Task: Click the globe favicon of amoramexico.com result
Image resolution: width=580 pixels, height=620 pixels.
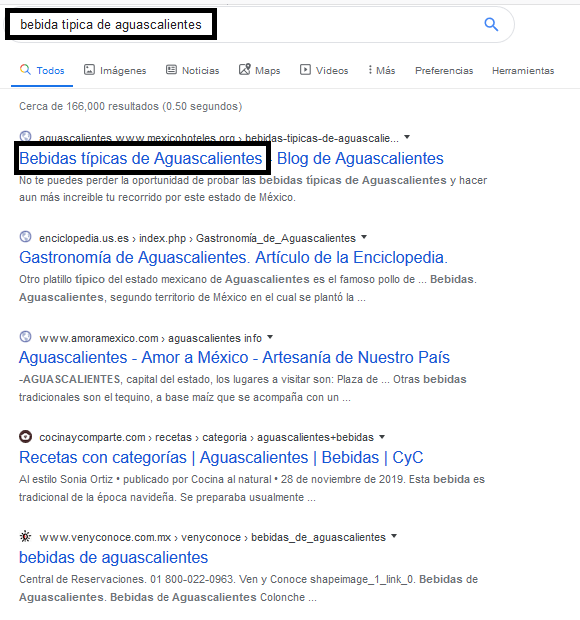Action: coord(25,337)
